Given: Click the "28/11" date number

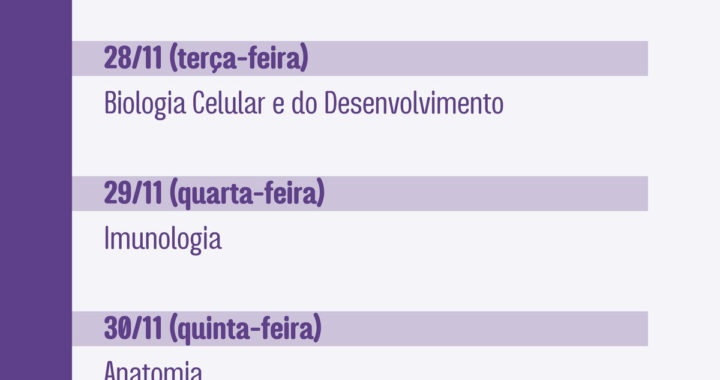Looking at the screenshot, I should coord(133,58).
